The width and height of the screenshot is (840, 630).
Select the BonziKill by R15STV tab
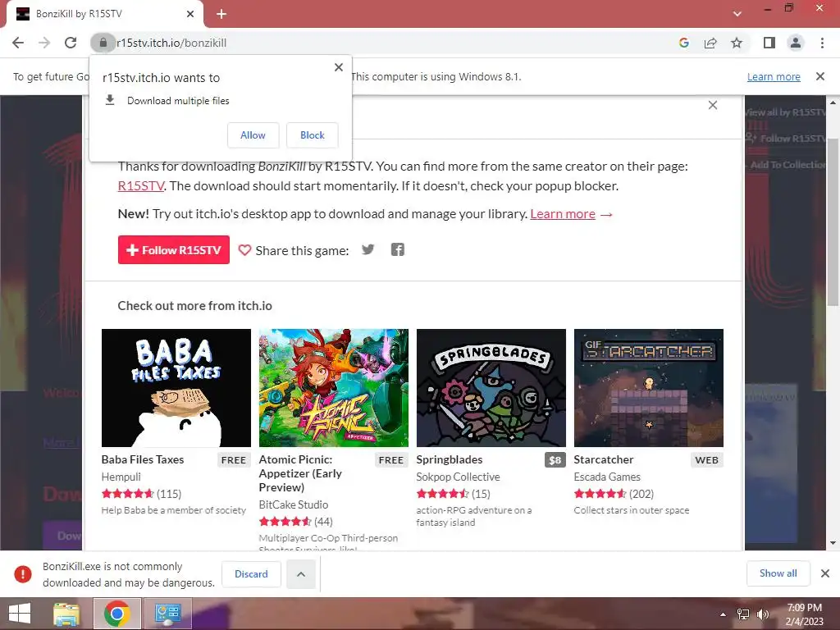click(104, 14)
